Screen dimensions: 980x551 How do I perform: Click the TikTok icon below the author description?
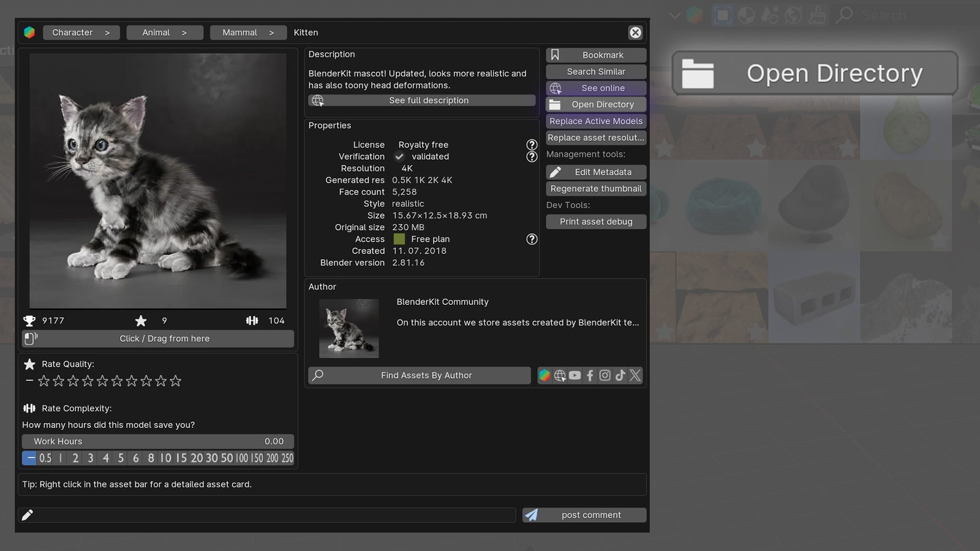pos(620,375)
